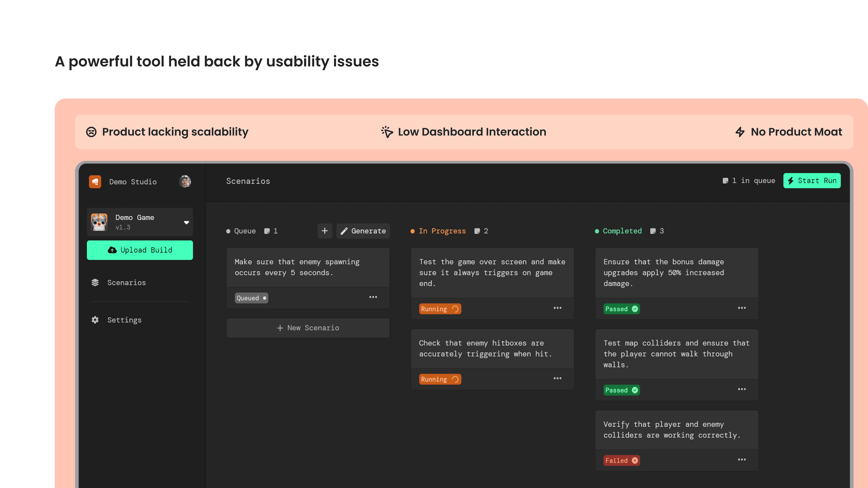Viewport: 868px width, 488px height.
Task: Click the plus icon in the Queue column
Action: coord(325,231)
